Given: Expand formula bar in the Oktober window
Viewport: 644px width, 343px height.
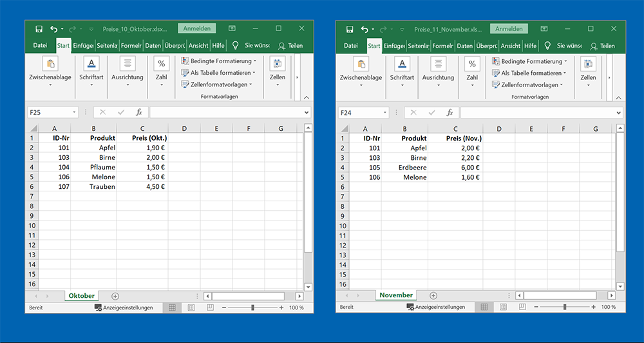Looking at the screenshot, I should click(x=307, y=112).
